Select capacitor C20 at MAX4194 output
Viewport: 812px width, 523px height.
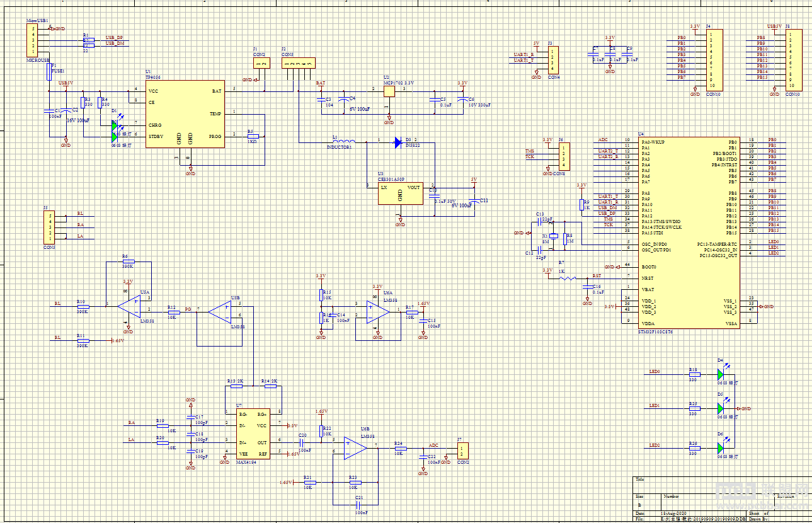[x=302, y=442]
